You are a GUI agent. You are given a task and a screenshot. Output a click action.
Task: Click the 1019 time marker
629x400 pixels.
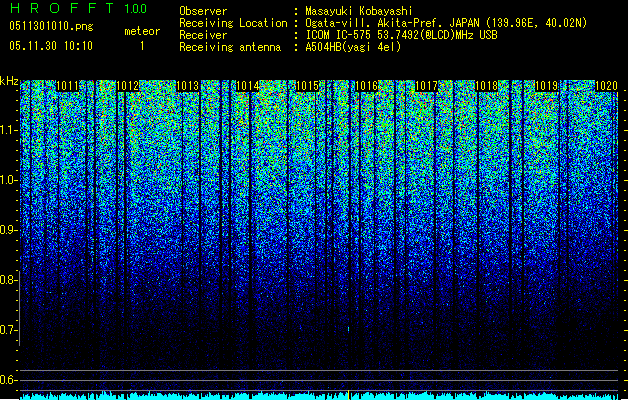pos(546,86)
